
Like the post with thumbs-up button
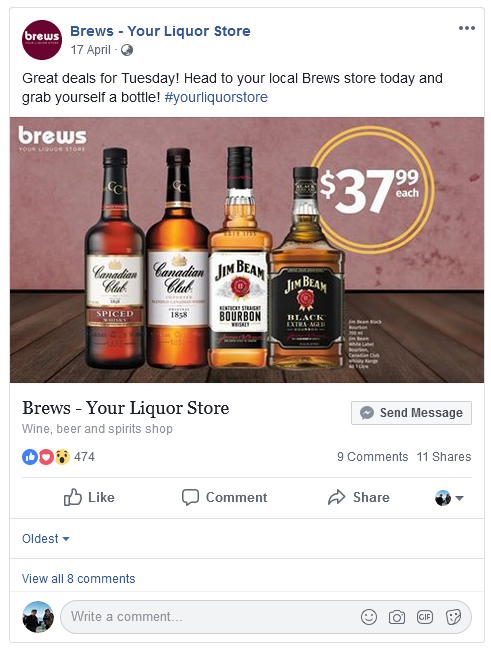89,497
